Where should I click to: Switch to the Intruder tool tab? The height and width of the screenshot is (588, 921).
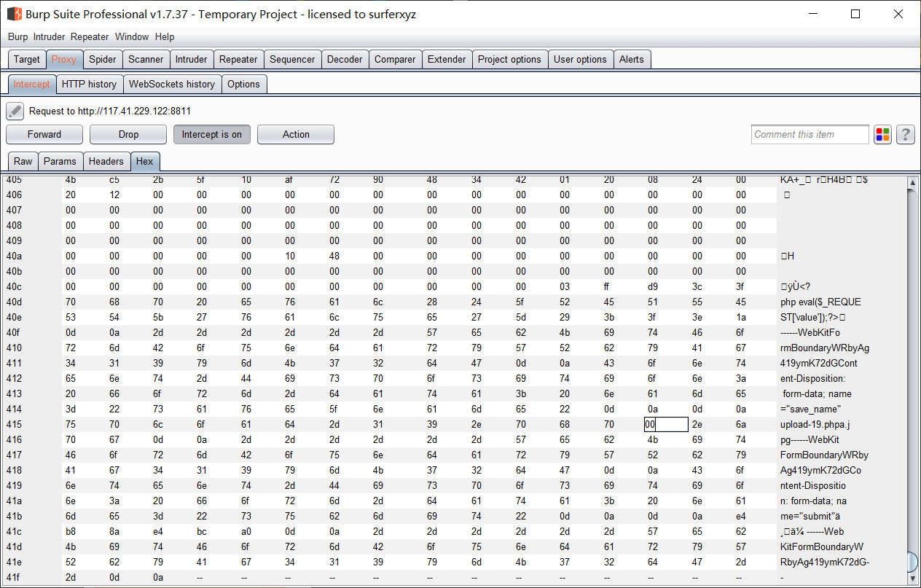(192, 60)
